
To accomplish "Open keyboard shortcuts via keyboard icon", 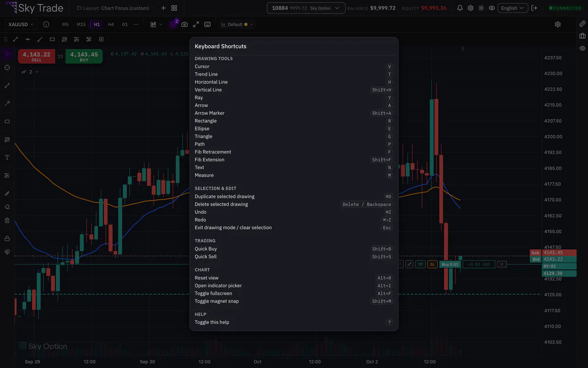I will pyautogui.click(x=207, y=24).
